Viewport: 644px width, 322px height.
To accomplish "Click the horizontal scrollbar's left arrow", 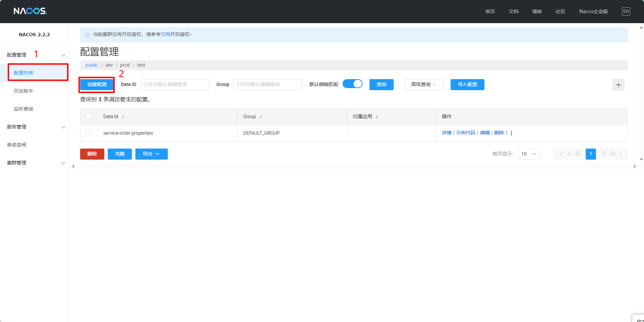I will (73, 167).
